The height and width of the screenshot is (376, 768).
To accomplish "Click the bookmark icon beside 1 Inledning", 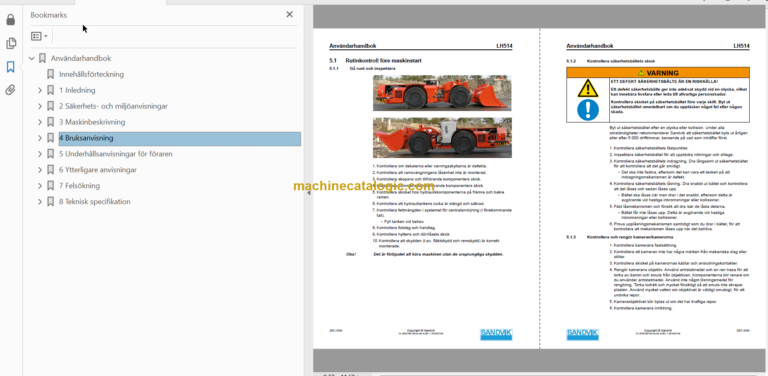I will pos(50,90).
